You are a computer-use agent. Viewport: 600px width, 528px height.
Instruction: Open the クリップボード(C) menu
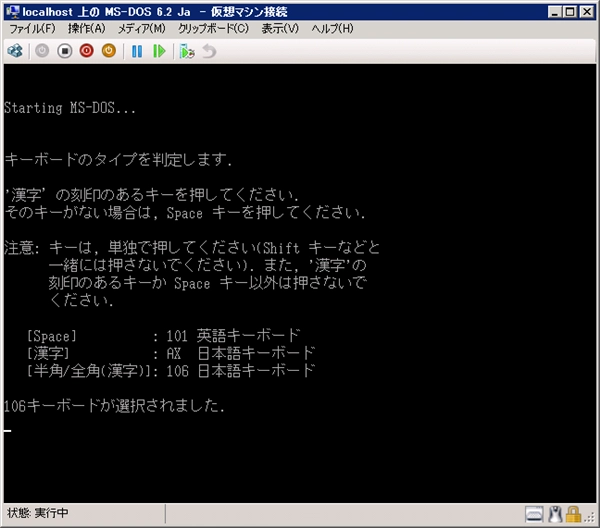[x=214, y=28]
